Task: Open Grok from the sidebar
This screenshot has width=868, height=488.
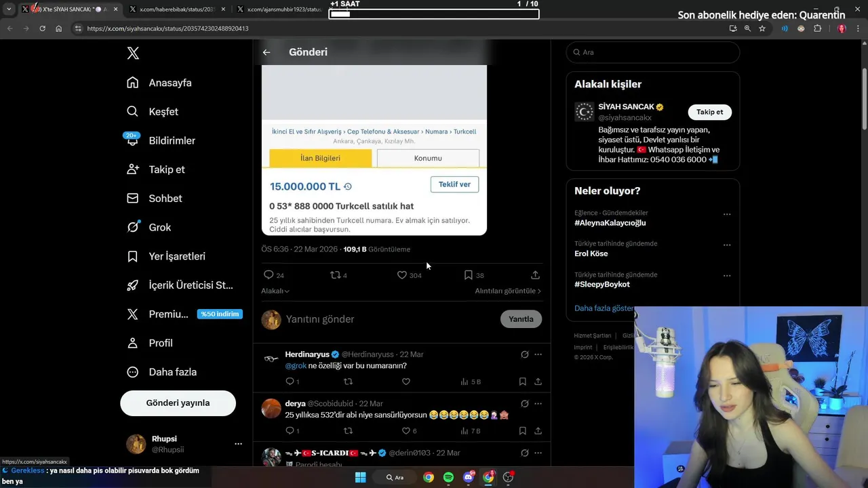Action: (x=149, y=227)
